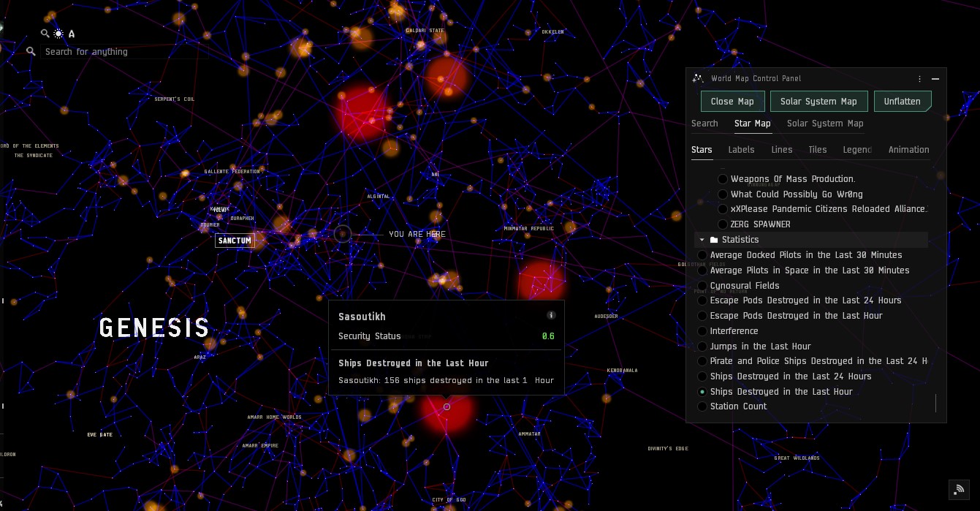Switch to the Lines sub-tab
The height and width of the screenshot is (511, 980).
coord(782,150)
